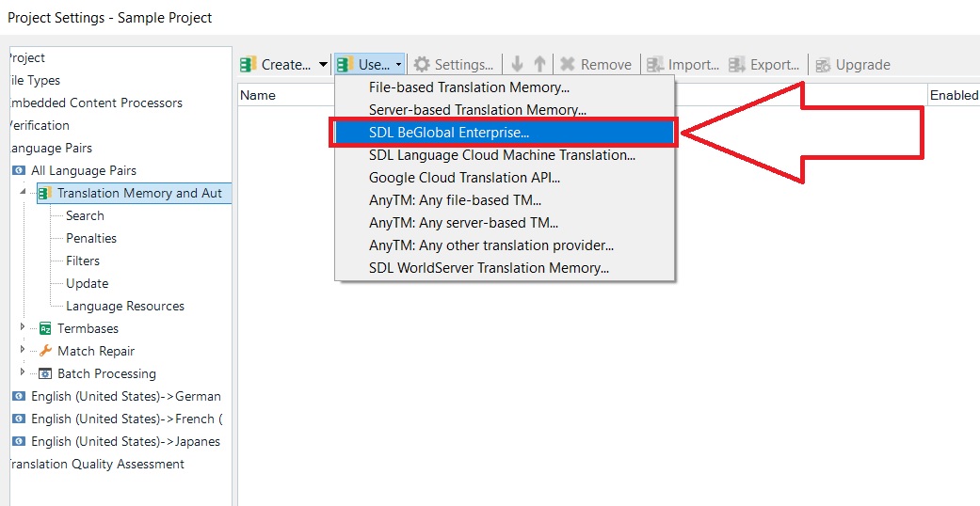The image size is (980, 506).
Task: Click the move up arrow icon
Action: pyautogui.click(x=539, y=65)
